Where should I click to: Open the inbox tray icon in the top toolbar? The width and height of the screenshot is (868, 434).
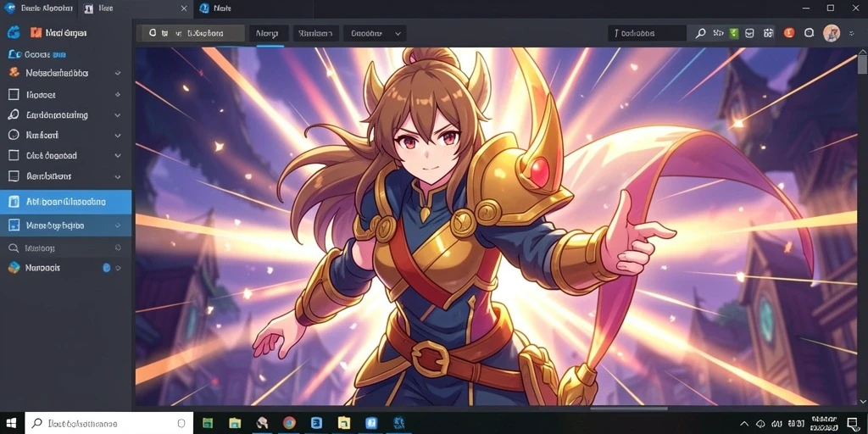[749, 33]
